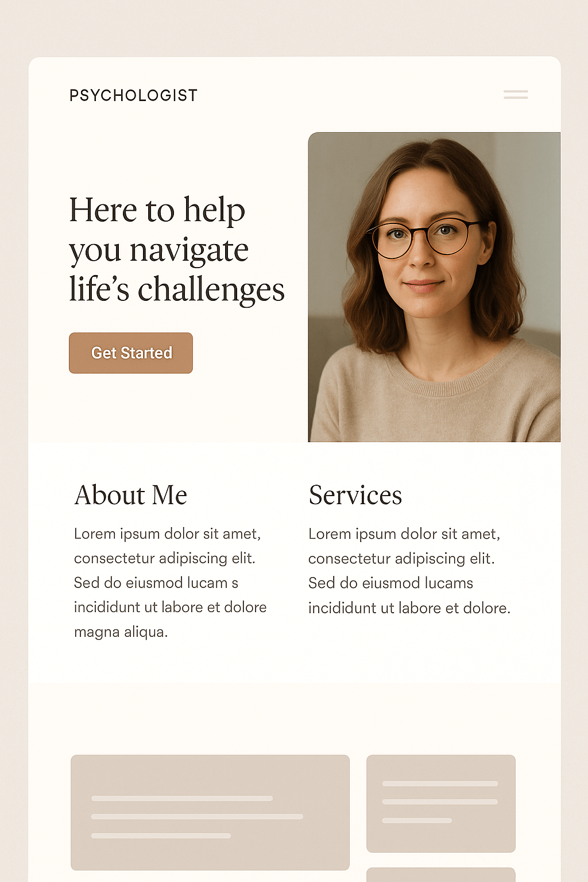The width and height of the screenshot is (588, 882).
Task: Open the hamburger menu icon
Action: [x=516, y=95]
